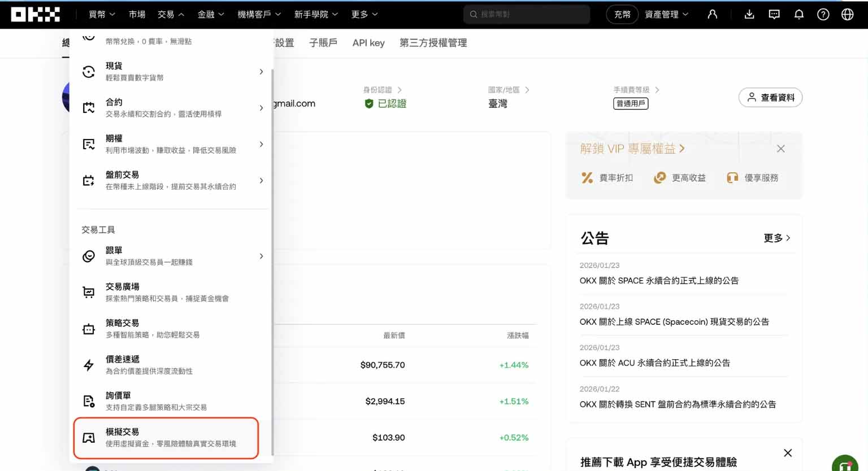The width and height of the screenshot is (868, 471).
Task: Click the 優享服務 headset icon
Action: click(732, 178)
